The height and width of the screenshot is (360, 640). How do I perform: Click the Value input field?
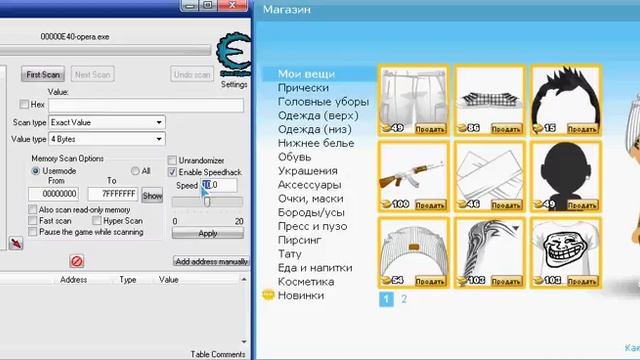(146, 105)
